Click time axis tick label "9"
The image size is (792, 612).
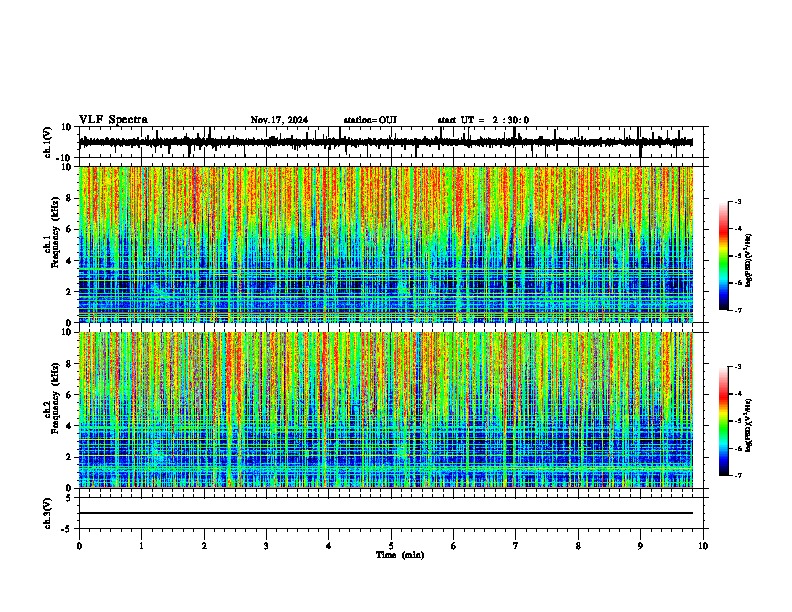tap(640, 546)
